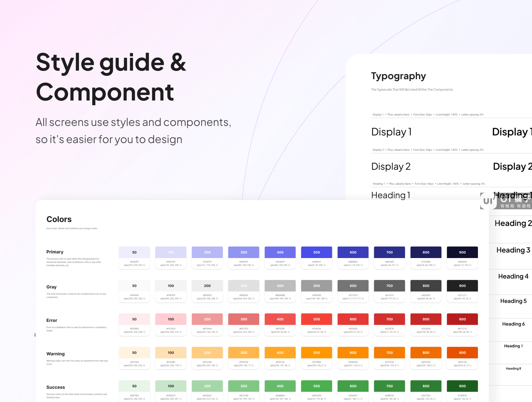The height and width of the screenshot is (402, 532).
Task: Click the "Heading 6" type sample
Action: (513, 324)
